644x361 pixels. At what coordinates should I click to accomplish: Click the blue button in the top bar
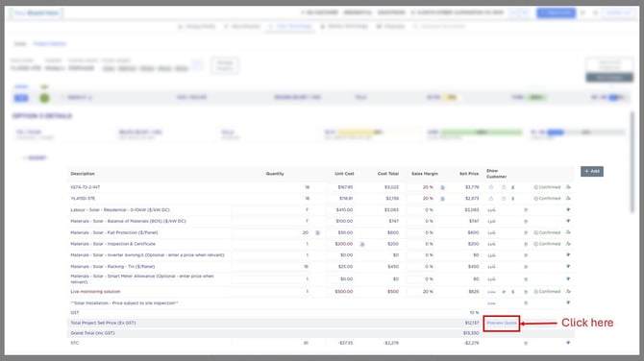(x=556, y=12)
